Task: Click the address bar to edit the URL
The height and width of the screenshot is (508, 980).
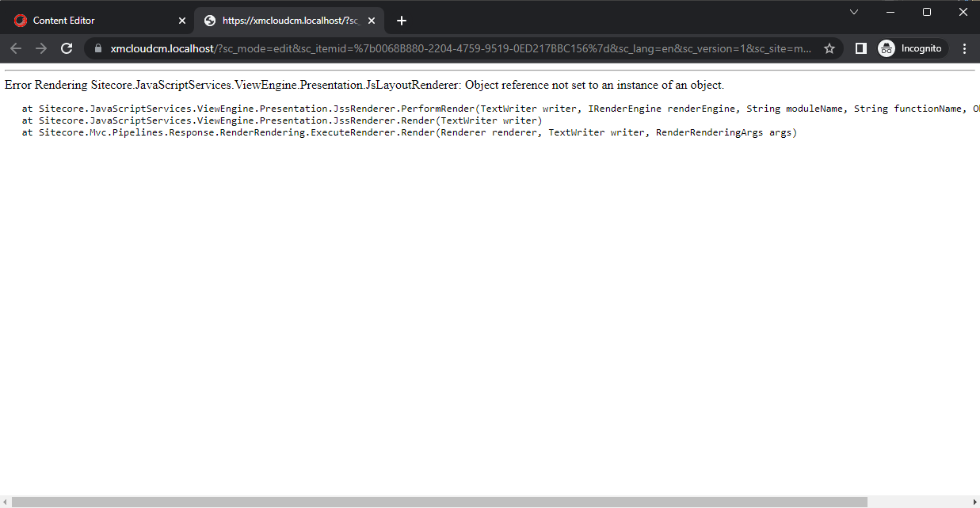Action: [396, 48]
